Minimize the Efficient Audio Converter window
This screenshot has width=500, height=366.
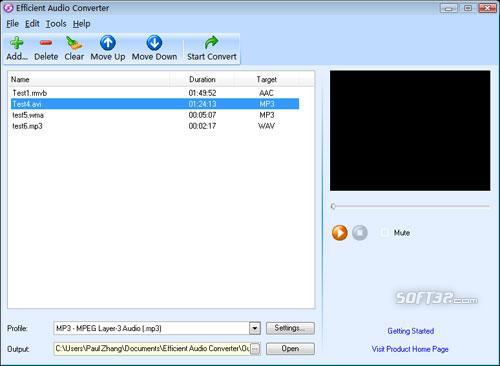[449, 8]
